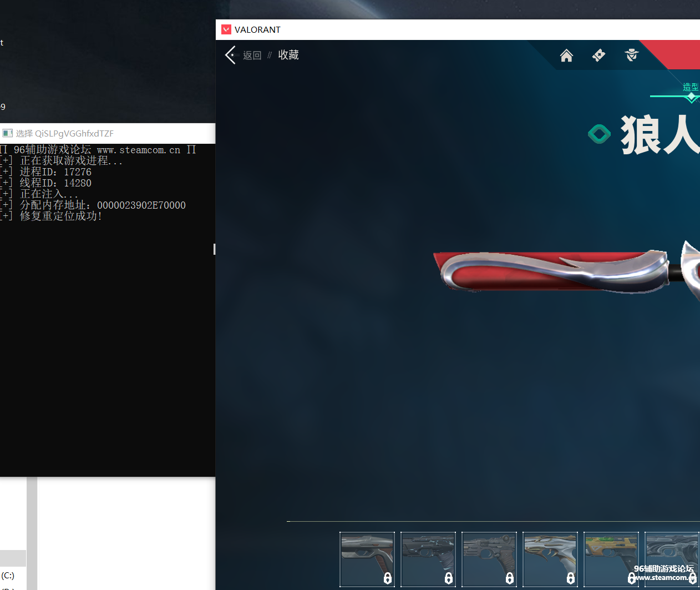700x590 pixels.
Task: Click the console window icon beside 选择
Action: point(8,133)
